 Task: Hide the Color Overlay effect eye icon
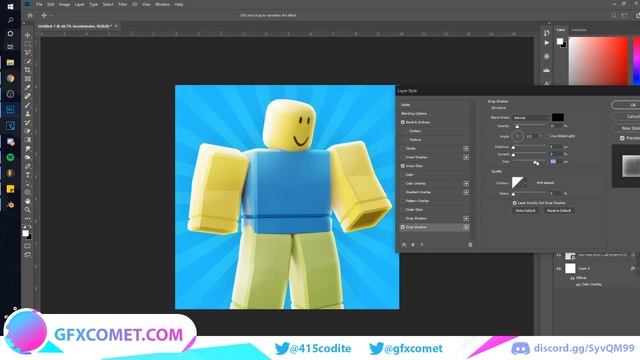point(578,284)
